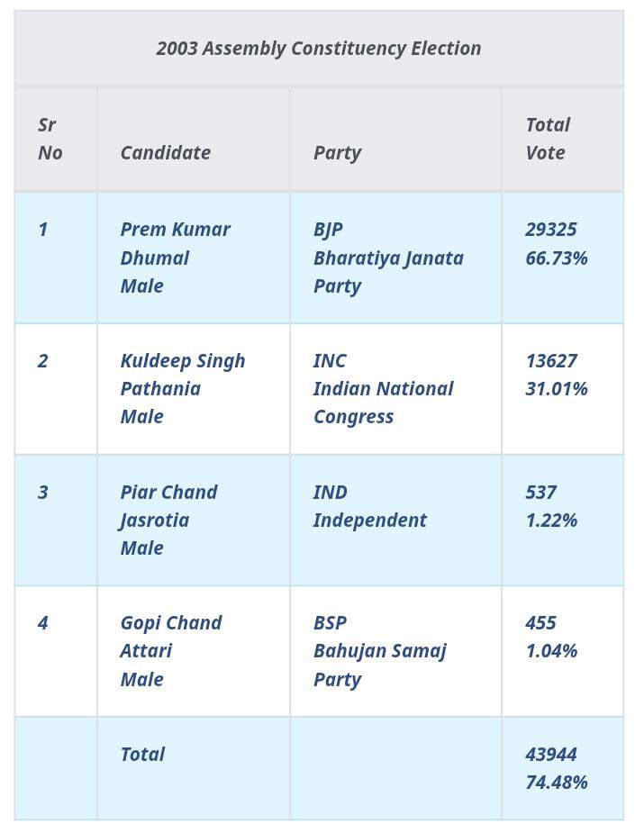Click the Sr No column header
644x824 pixels.
[50, 139]
